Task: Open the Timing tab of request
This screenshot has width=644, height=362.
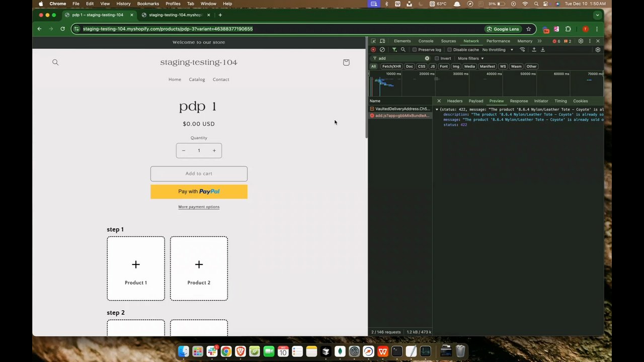Action: click(560, 101)
